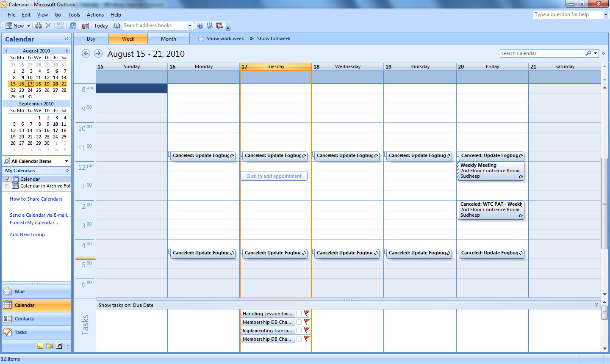Open the Type a question for help dropdown

tap(605, 15)
